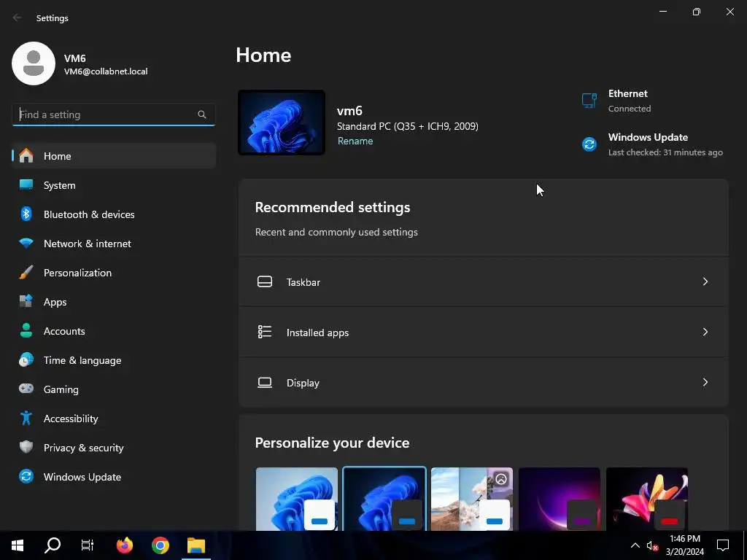Click the Personalization paintbrush icon
The image size is (747, 560).
coord(26,273)
